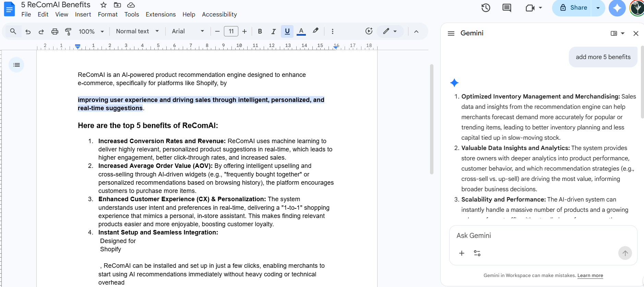Redo the last action
Viewport: 644px width, 287px height.
pyautogui.click(x=41, y=32)
